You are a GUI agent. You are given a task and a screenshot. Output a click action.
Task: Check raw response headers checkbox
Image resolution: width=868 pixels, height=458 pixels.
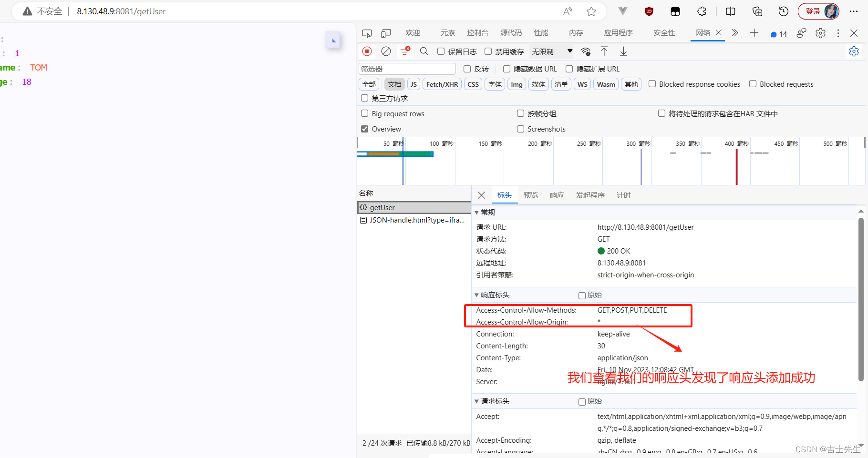(582, 295)
